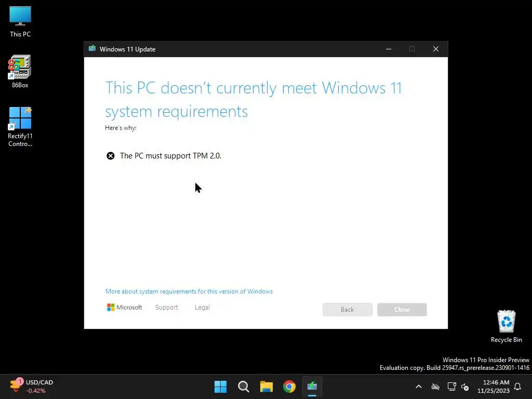
Task: Click the Microsoft logo in dialog
Action: click(125, 308)
